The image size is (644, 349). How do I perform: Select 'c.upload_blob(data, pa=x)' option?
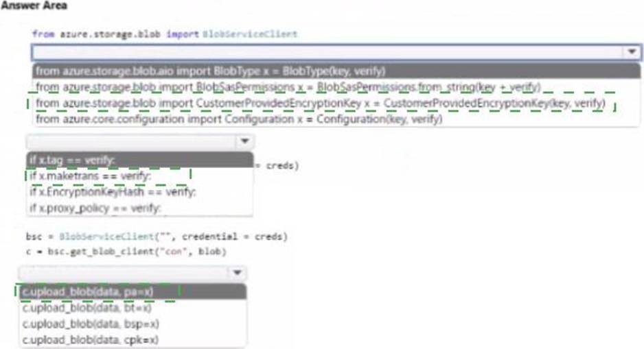pos(133,291)
